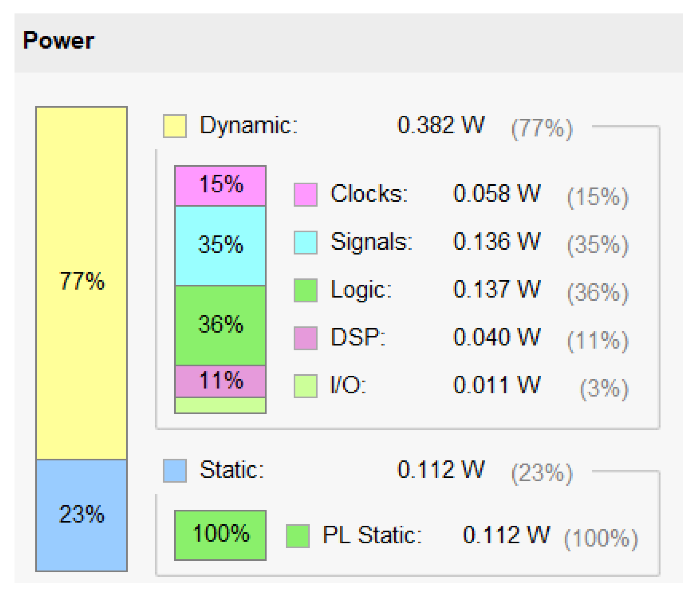
Task: Select the 35% Signals bar segment
Action: (220, 245)
